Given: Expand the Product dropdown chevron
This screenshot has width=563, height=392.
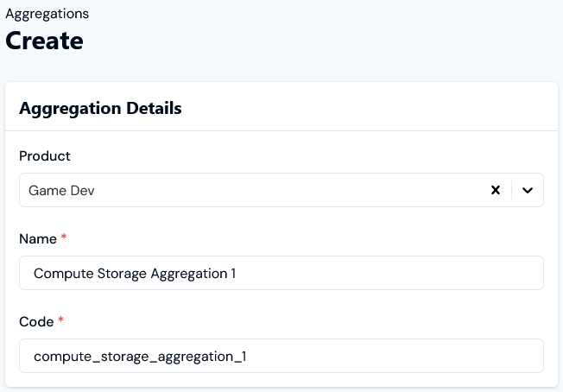Looking at the screenshot, I should point(528,190).
